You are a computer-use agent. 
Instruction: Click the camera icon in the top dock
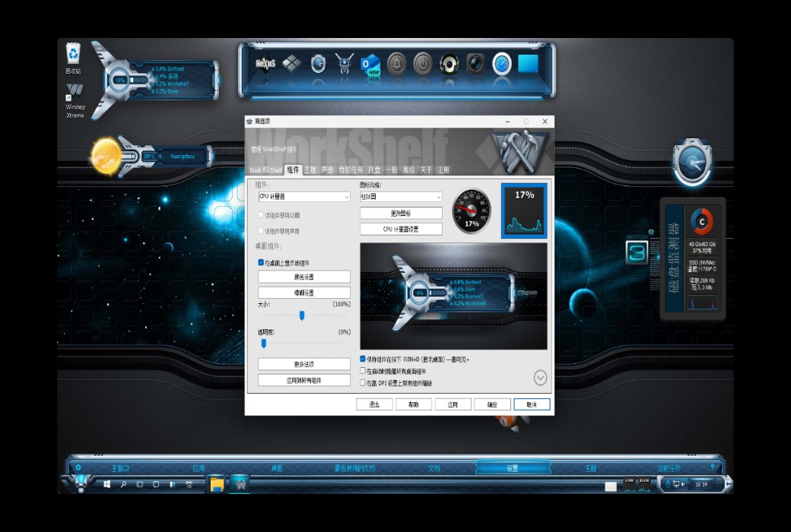click(x=476, y=65)
